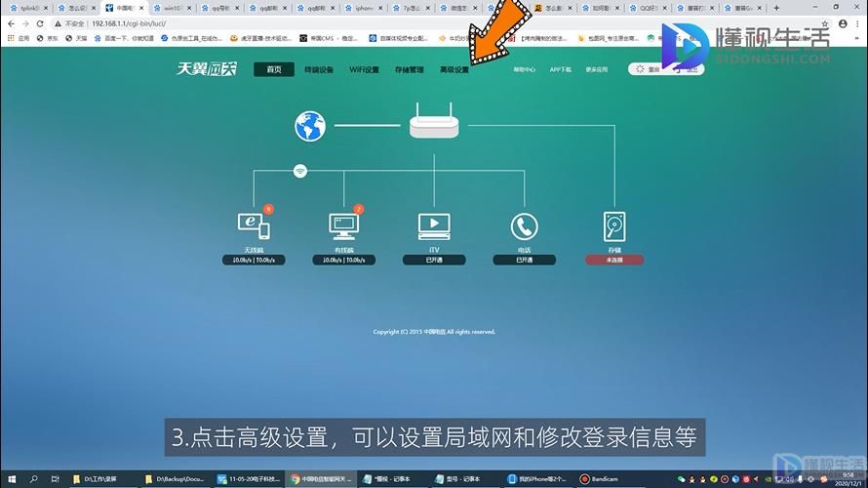
Task: Click the 不安全 not-secure warning icon
Action: (x=58, y=23)
